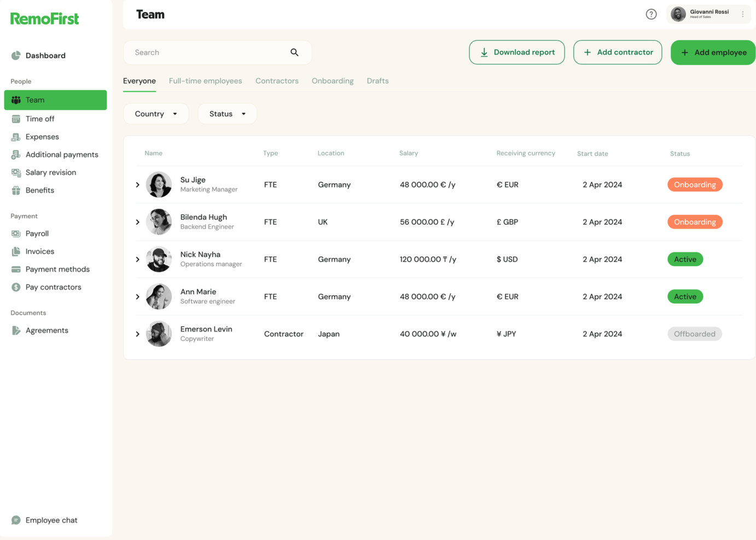
Task: Open the Status filter dropdown
Action: click(227, 113)
